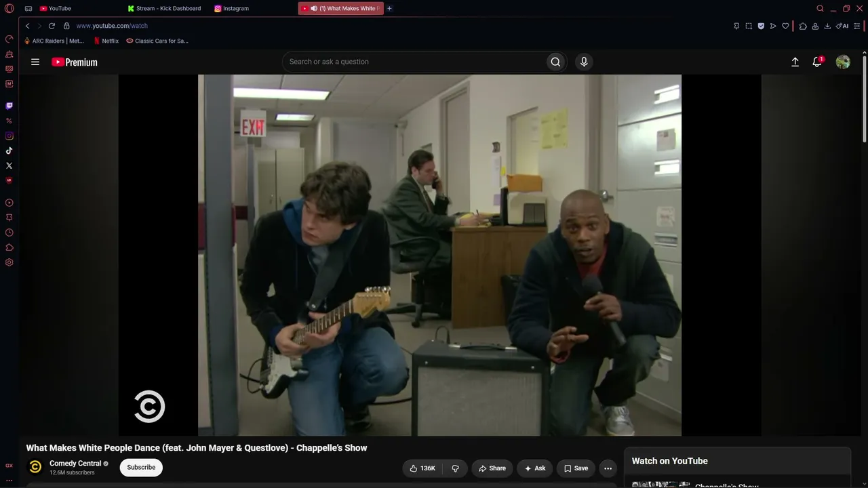Screen dimensions: 868x488
Task: Open the profile person icon in toolbar
Action: (815, 26)
